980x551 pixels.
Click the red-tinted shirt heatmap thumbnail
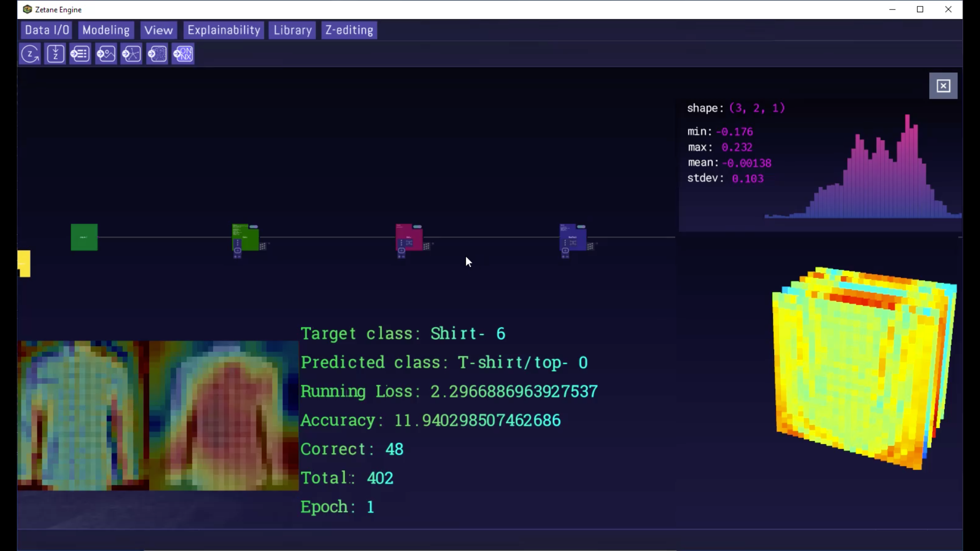click(224, 416)
